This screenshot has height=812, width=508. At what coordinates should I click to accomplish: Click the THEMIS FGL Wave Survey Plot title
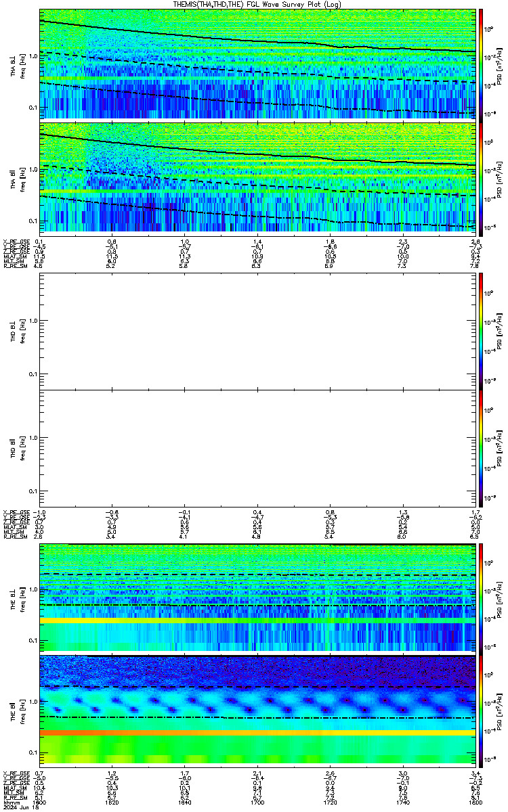[259, 4]
